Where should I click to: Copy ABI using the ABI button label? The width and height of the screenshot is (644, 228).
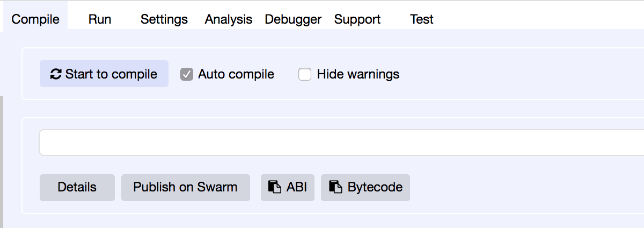(x=297, y=187)
